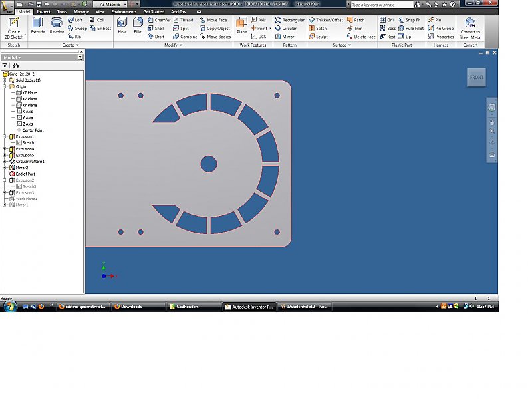Image resolution: width=532 pixels, height=399 pixels.
Task: Select the Stitch surface tool
Action: pos(318,28)
